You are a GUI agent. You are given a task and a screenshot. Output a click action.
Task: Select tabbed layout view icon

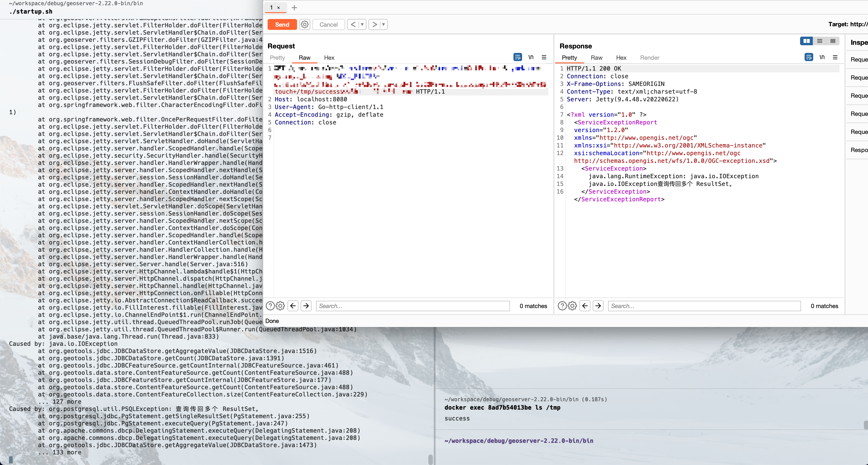coord(833,41)
